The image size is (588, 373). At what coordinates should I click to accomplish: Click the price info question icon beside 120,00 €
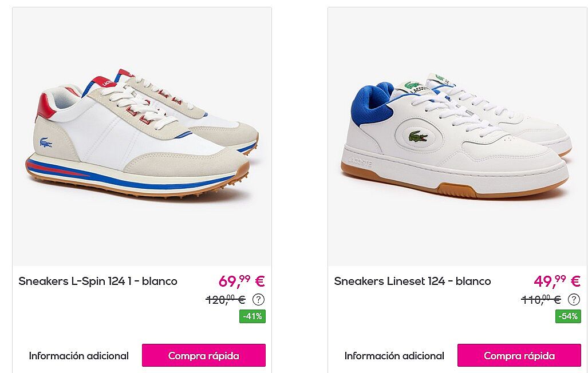[258, 300]
